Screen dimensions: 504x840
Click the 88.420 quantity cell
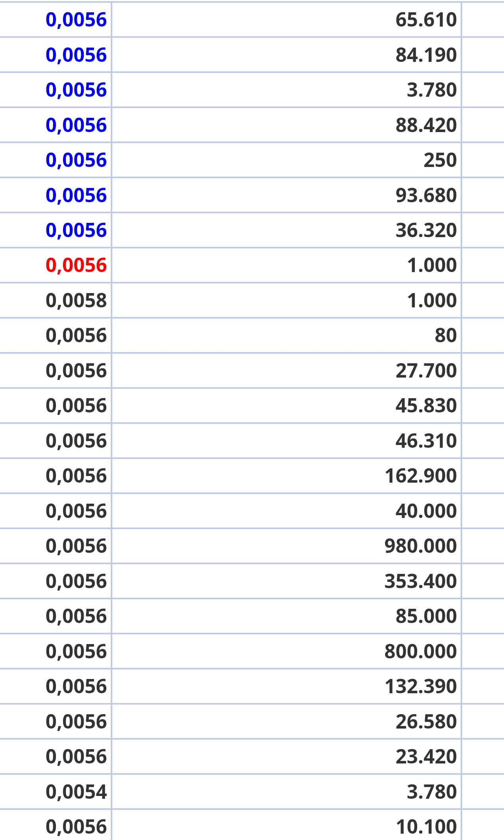[426, 125]
